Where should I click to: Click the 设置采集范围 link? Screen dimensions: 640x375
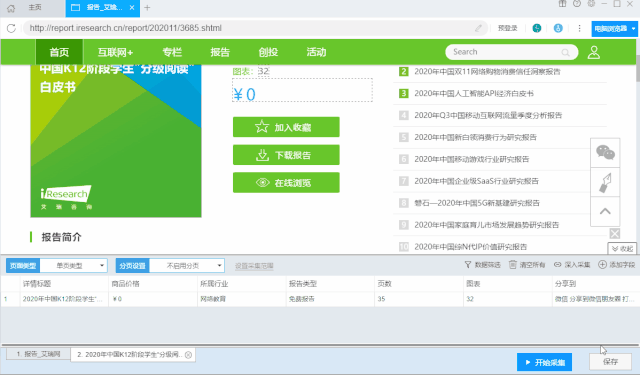pyautogui.click(x=254, y=266)
